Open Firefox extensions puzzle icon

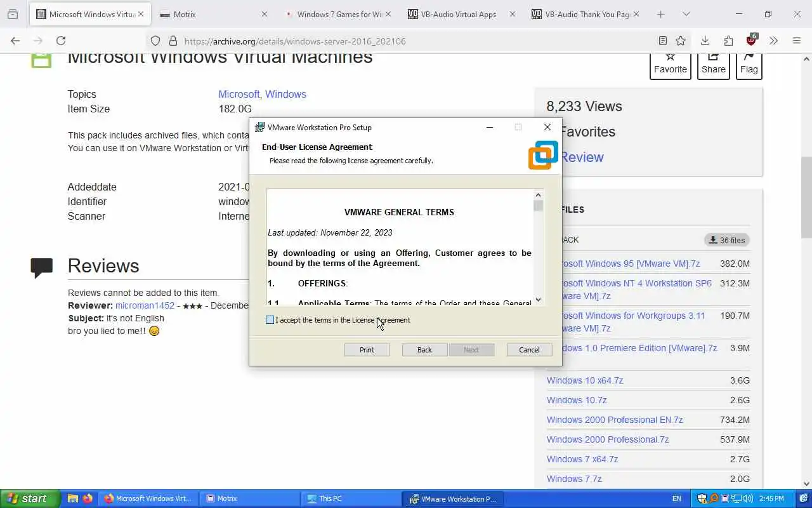coord(728,41)
